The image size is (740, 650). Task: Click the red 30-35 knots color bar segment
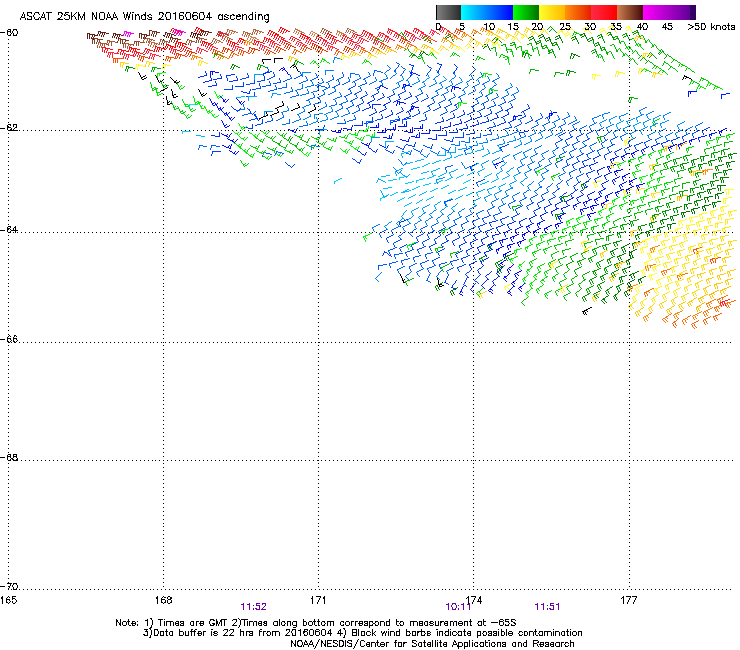[x=604, y=12]
